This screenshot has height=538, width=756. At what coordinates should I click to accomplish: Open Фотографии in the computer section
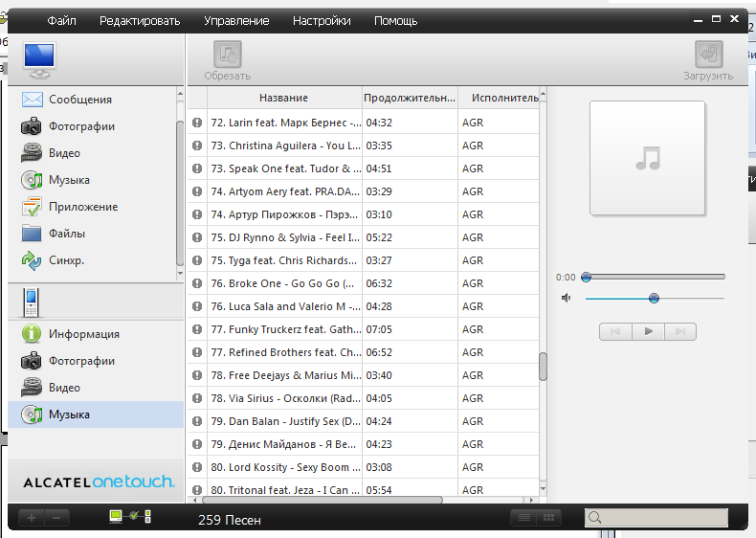[81, 126]
